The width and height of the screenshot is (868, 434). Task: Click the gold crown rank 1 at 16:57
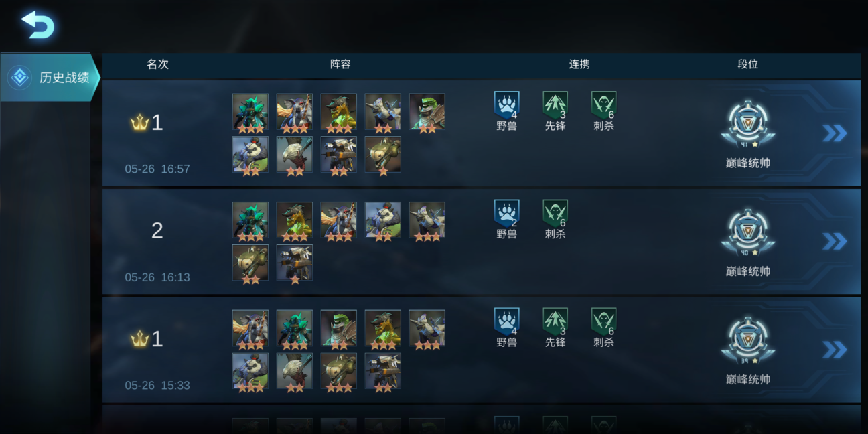(x=147, y=123)
